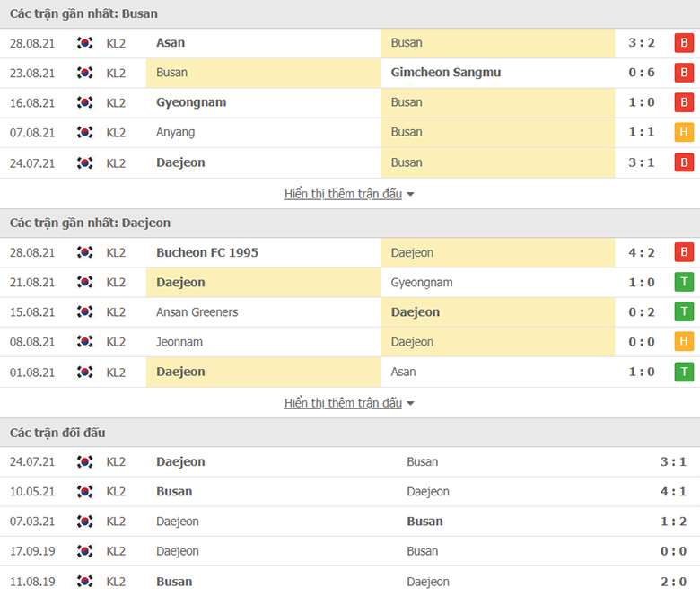Click the red B badge for Busan vs Gimcheon Sangmu
Screen dimensions: 700x596
tap(684, 73)
